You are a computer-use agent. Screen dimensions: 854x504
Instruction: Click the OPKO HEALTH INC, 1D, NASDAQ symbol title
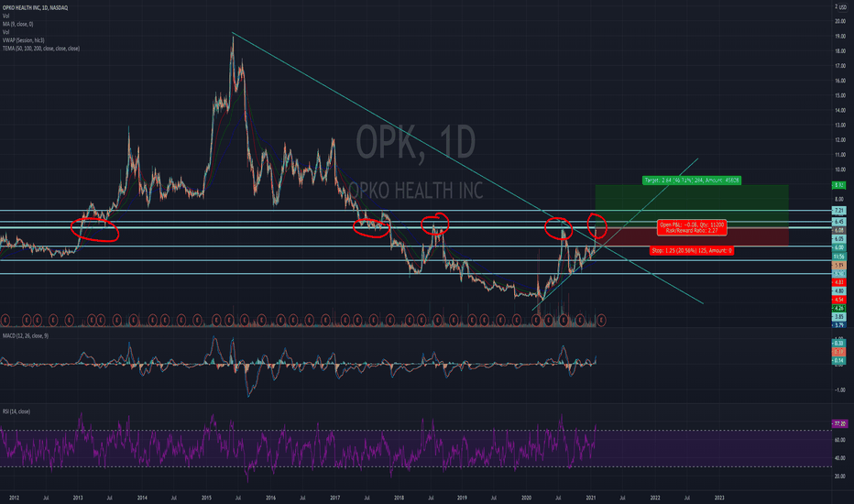pos(35,7)
